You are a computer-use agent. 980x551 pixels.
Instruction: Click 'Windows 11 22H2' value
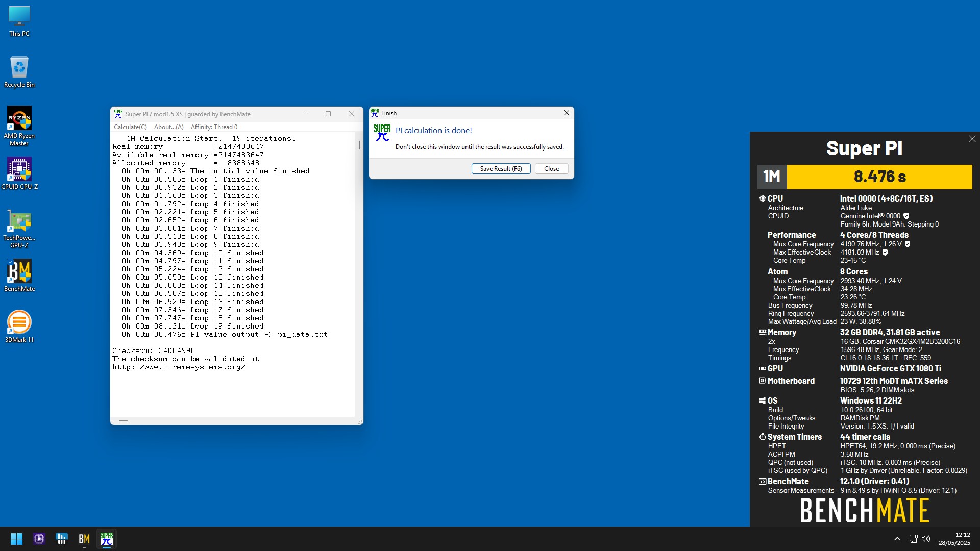pos(871,401)
